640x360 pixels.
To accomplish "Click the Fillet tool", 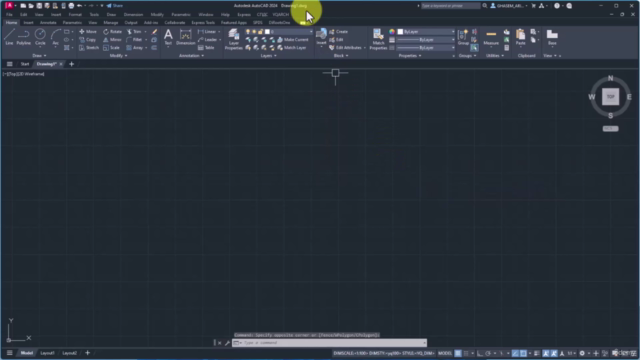I will 134,40.
